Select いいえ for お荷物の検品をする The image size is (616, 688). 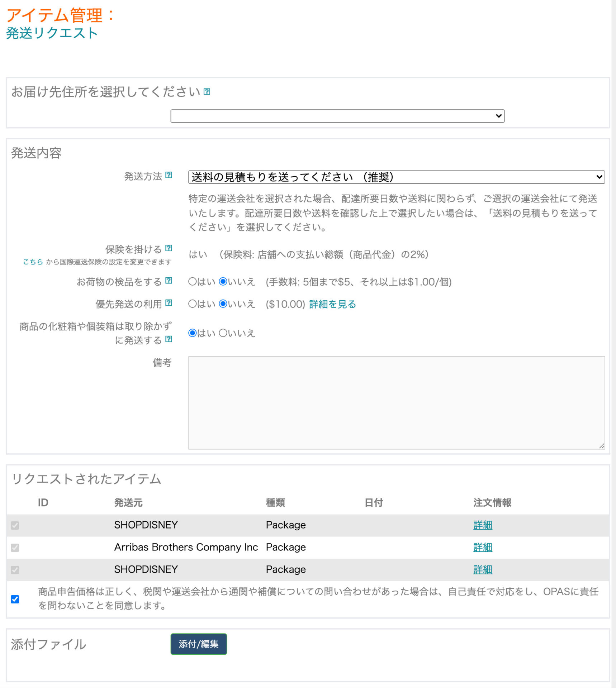point(223,282)
